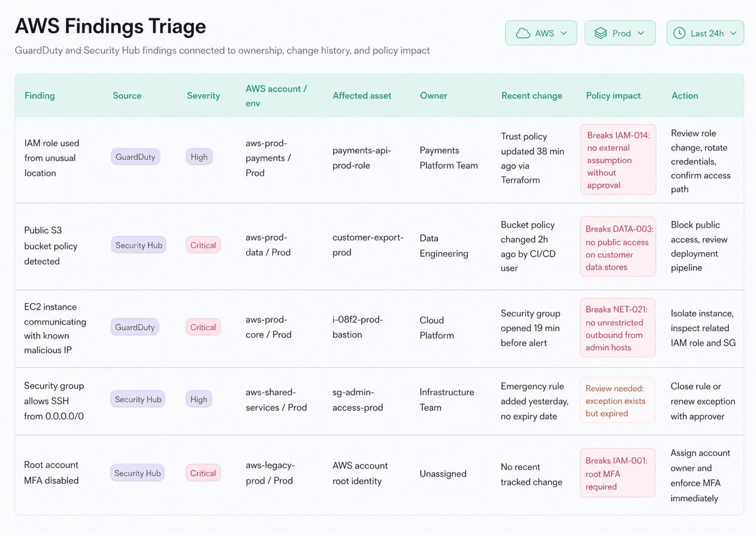Viewport: 756px width, 535px height.
Task: Open the Root account MFA disabled finding
Action: click(x=51, y=473)
